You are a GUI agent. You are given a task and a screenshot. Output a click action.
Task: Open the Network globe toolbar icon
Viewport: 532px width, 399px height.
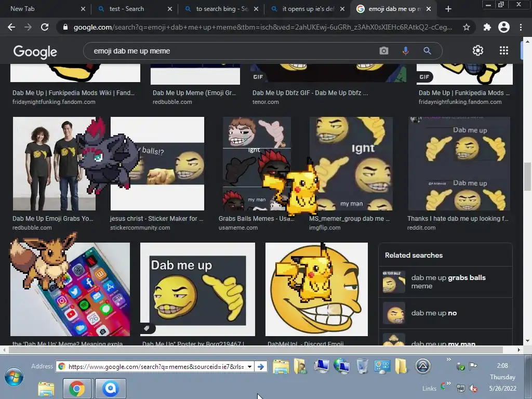[342, 366]
